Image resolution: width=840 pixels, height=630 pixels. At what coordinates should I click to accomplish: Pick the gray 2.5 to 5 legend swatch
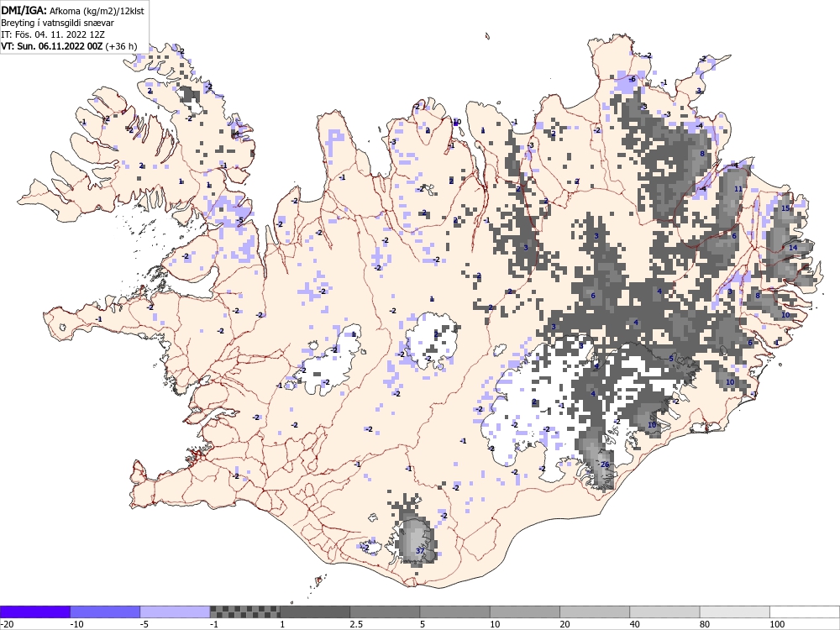[385, 612]
